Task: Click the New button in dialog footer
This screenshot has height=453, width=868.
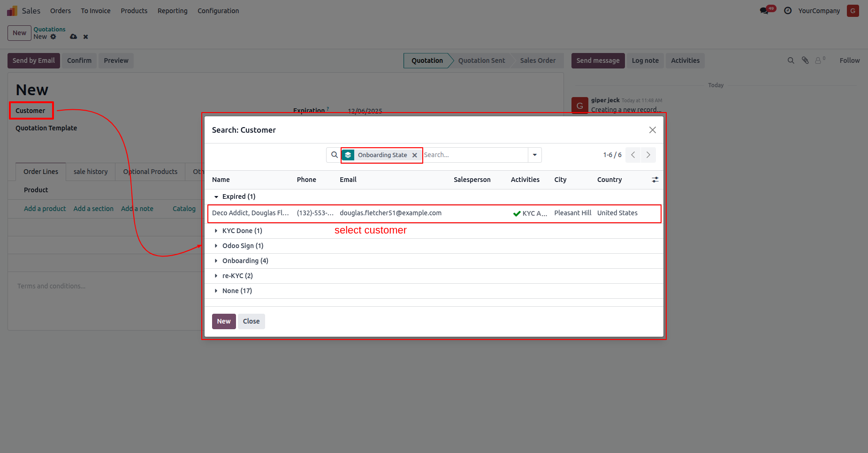Action: 224,321
